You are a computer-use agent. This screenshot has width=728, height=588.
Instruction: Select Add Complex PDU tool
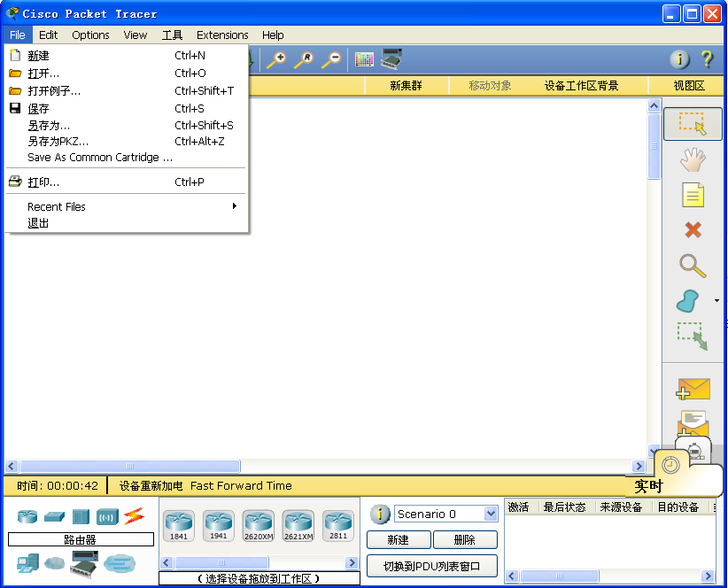click(x=693, y=424)
